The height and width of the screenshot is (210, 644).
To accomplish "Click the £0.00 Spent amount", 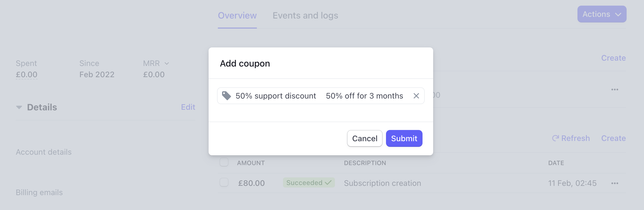I will pyautogui.click(x=27, y=75).
